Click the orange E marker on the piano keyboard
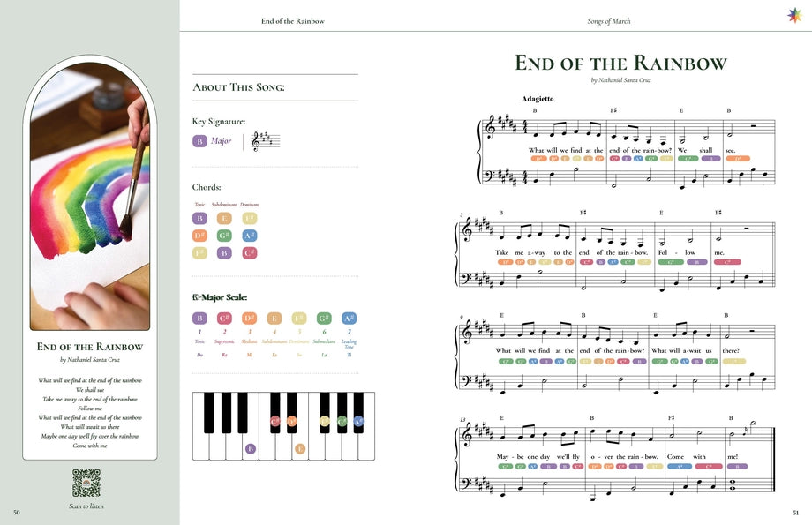Viewport: 812px width, 525px height. [x=300, y=448]
